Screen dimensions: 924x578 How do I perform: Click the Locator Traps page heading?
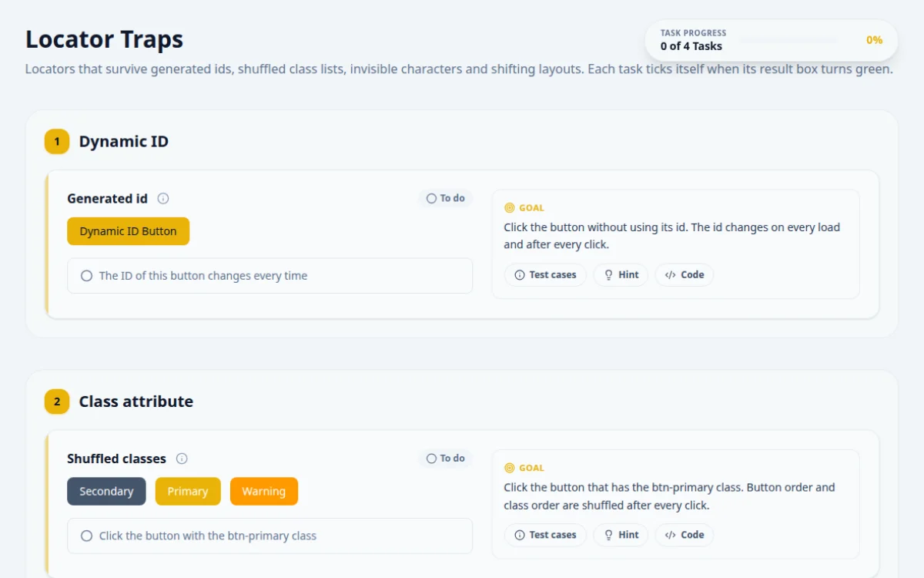(105, 39)
